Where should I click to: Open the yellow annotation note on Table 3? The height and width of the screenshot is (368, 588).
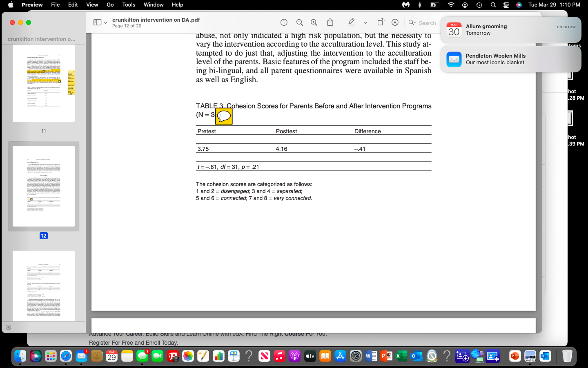coord(224,117)
